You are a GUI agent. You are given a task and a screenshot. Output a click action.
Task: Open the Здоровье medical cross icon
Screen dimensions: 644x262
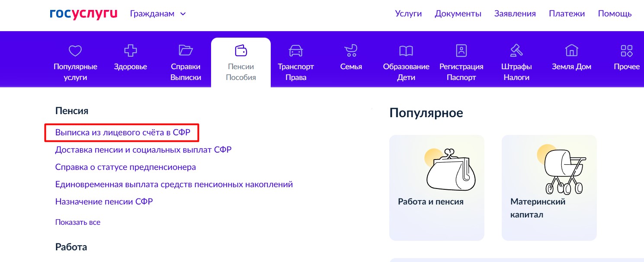131,51
